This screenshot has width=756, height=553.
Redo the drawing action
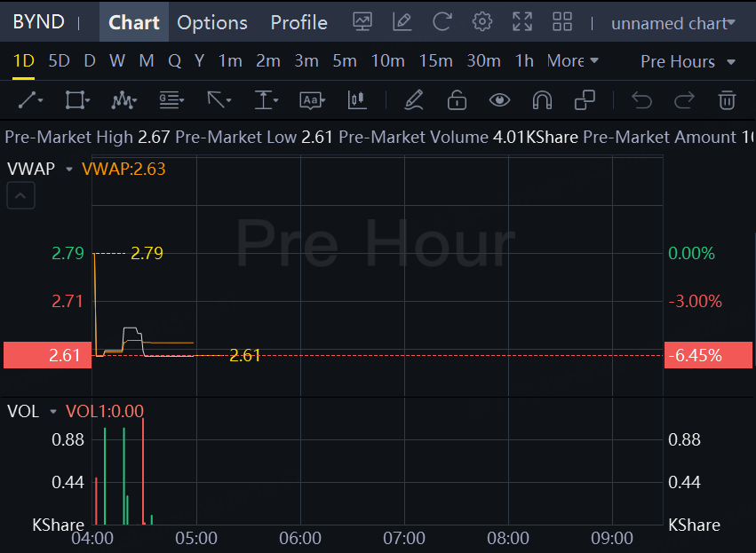pyautogui.click(x=684, y=100)
